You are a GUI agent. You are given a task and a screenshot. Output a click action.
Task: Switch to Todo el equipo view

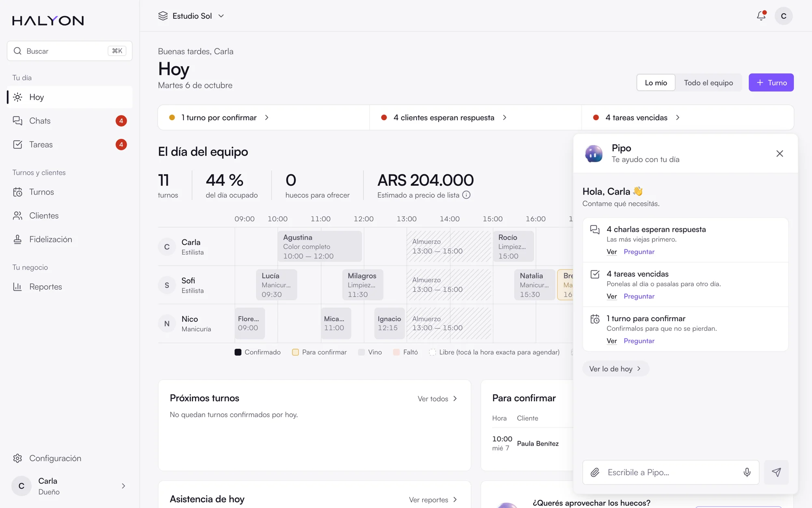click(708, 82)
